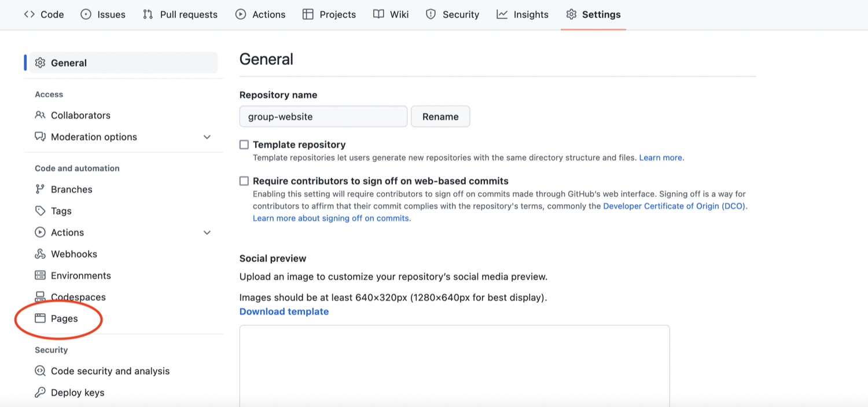868x407 pixels.
Task: Click the Repository name input field
Action: (x=323, y=116)
